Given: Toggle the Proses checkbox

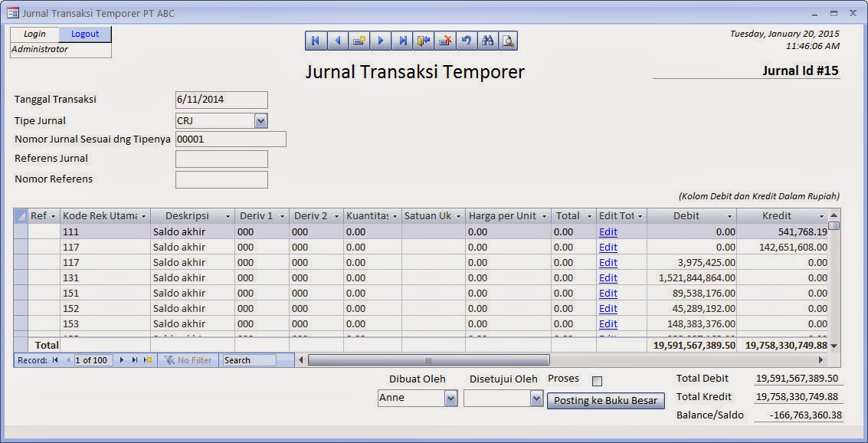Looking at the screenshot, I should 596,379.
